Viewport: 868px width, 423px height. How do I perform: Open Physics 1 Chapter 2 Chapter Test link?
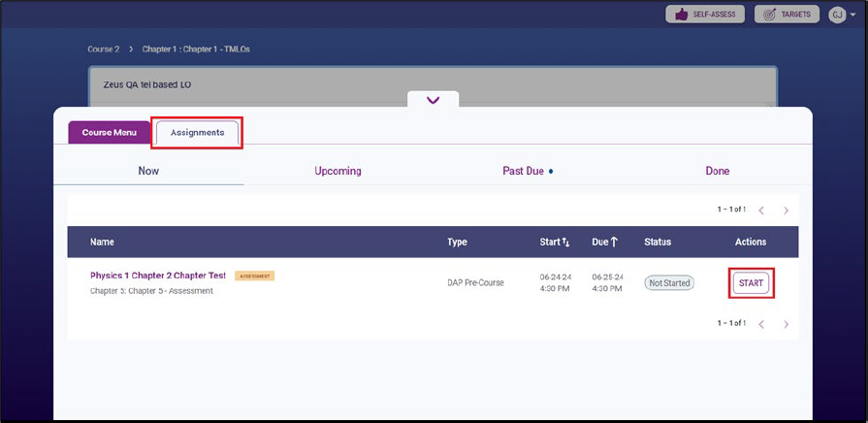(158, 276)
